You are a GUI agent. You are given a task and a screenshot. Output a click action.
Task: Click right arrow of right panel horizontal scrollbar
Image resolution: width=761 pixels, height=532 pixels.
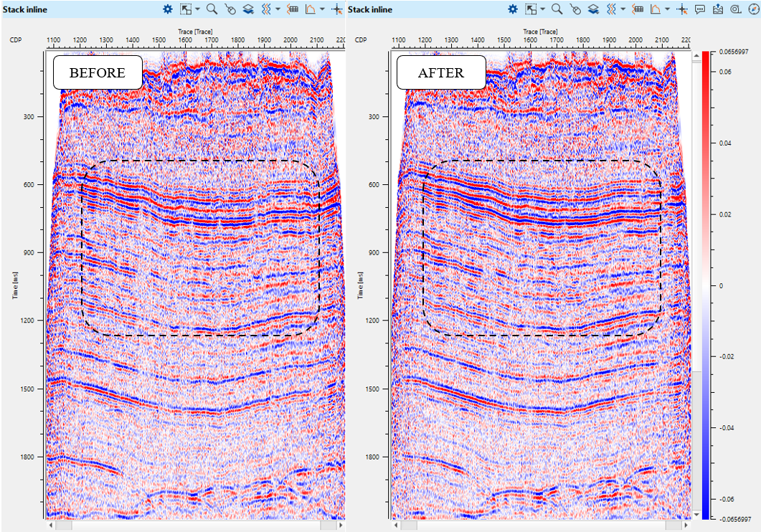tap(685, 526)
